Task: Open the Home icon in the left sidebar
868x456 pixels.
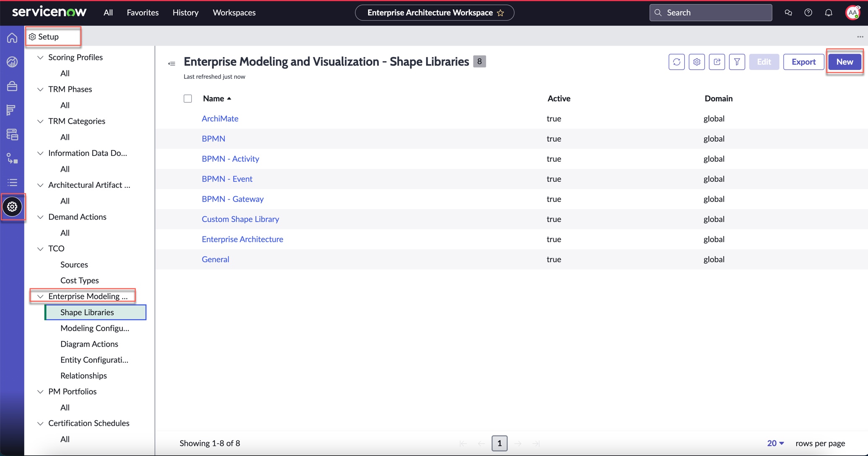Action: 12,38
